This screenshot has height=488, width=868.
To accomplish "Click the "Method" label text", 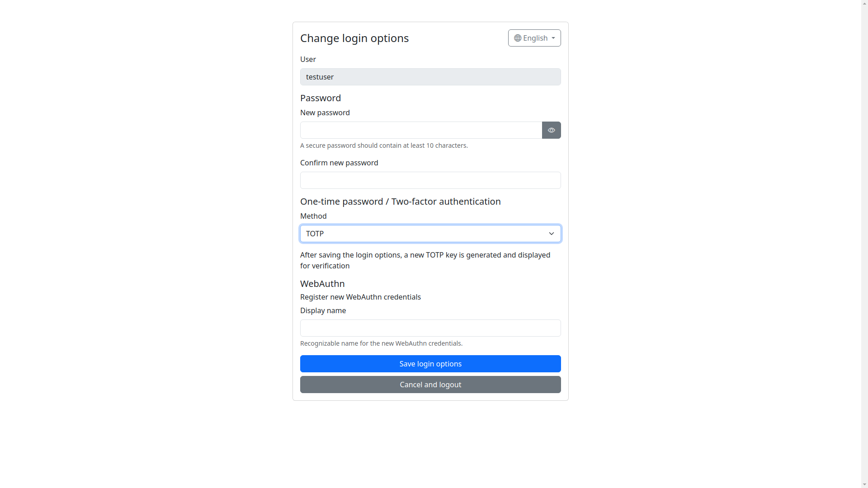I will (313, 216).
